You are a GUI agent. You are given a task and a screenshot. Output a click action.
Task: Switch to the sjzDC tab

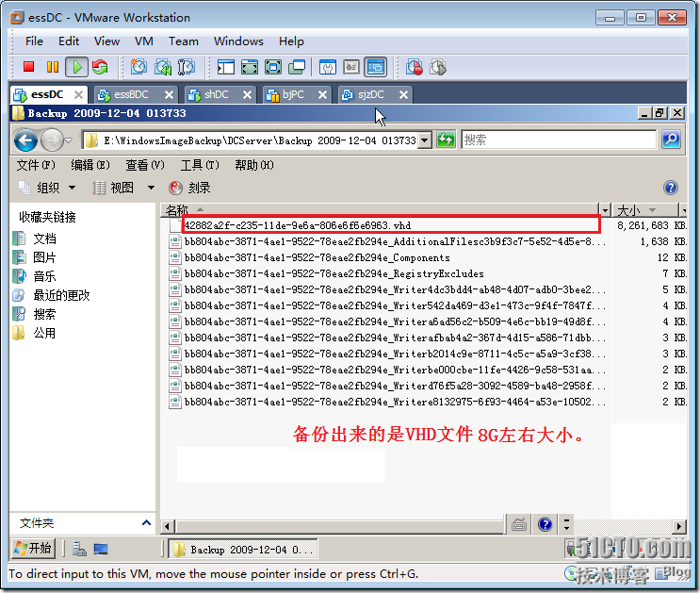(x=370, y=94)
